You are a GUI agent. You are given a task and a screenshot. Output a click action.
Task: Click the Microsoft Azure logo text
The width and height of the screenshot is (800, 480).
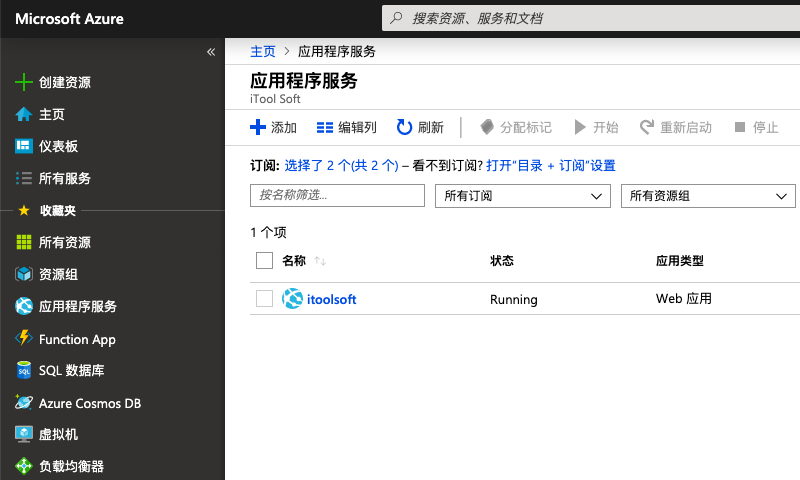(69, 19)
